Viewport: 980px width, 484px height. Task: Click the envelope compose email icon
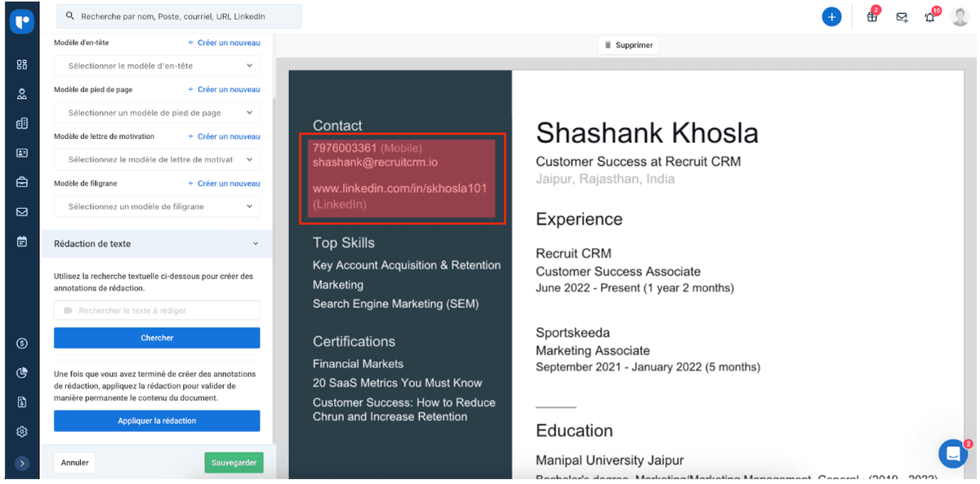point(902,17)
